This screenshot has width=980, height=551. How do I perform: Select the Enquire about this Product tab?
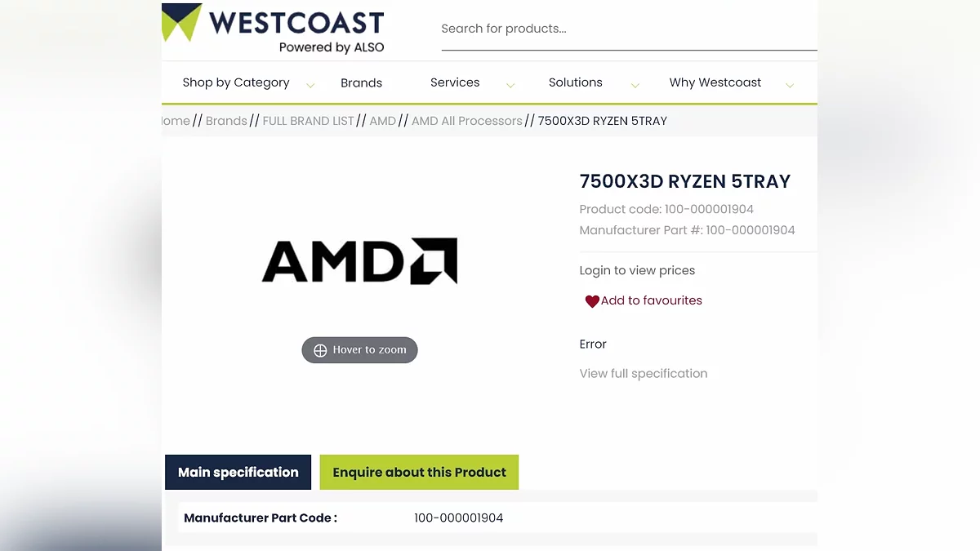pyautogui.click(x=419, y=472)
